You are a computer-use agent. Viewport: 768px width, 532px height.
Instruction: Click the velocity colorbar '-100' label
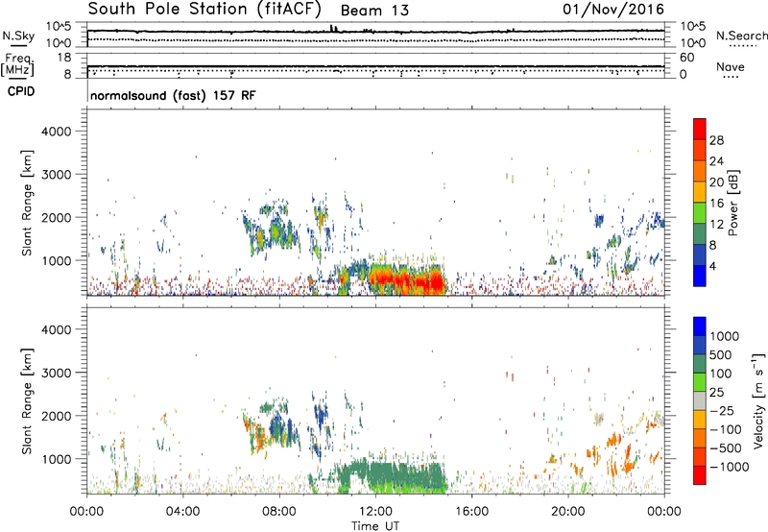tap(726, 429)
